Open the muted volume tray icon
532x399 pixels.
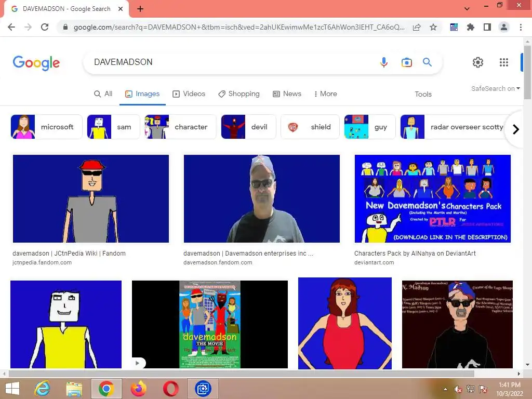click(x=458, y=389)
